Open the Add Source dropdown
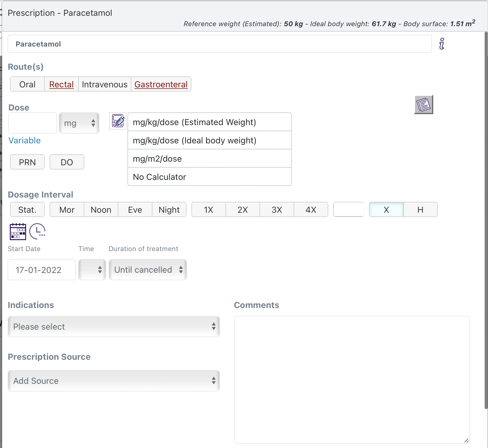 point(114,381)
